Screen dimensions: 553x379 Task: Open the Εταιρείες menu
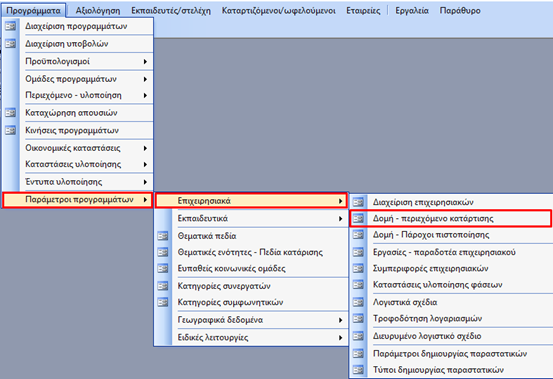pyautogui.click(x=363, y=11)
